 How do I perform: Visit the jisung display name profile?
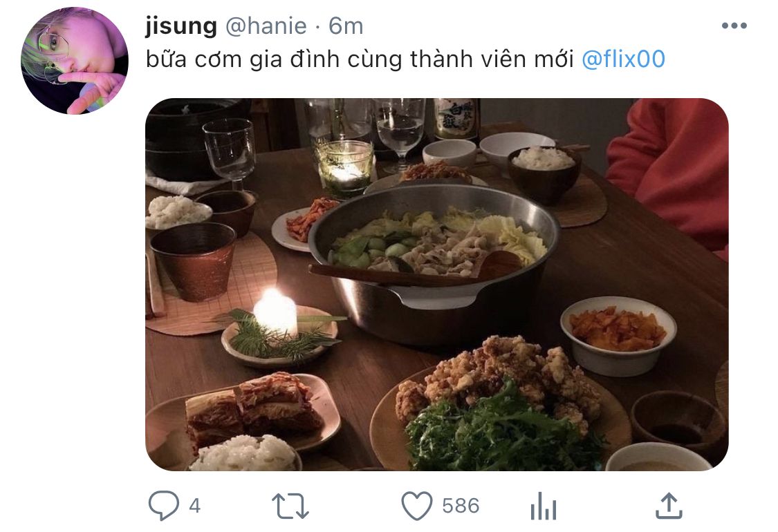[181, 26]
